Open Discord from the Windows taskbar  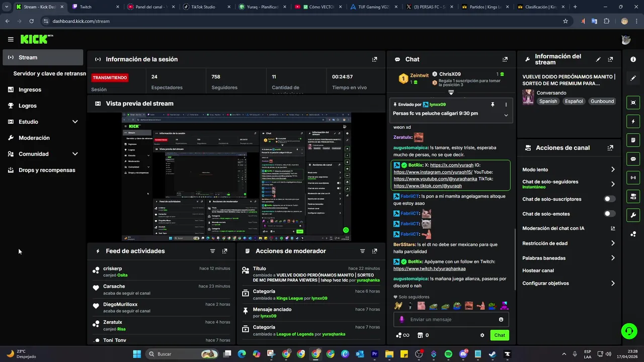(463, 354)
